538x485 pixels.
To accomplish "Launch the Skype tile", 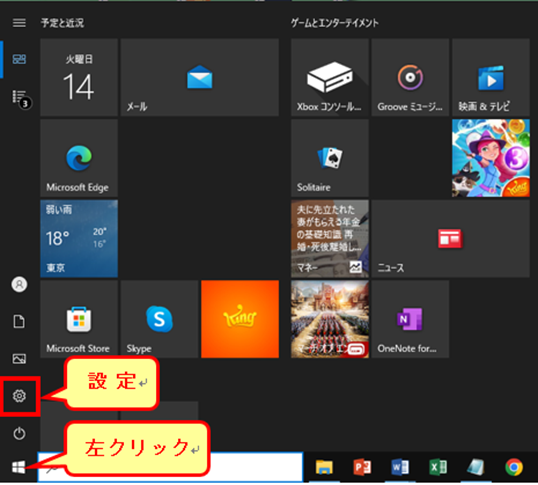I will click(160, 319).
